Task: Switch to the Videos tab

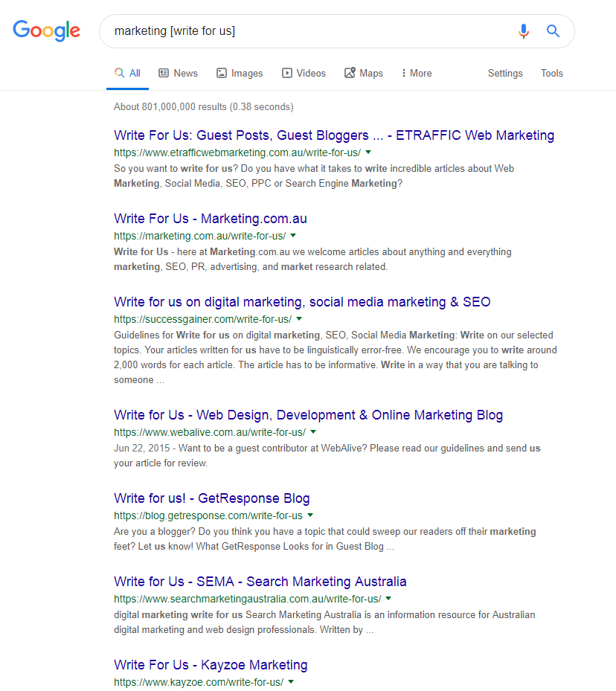Action: click(x=304, y=73)
